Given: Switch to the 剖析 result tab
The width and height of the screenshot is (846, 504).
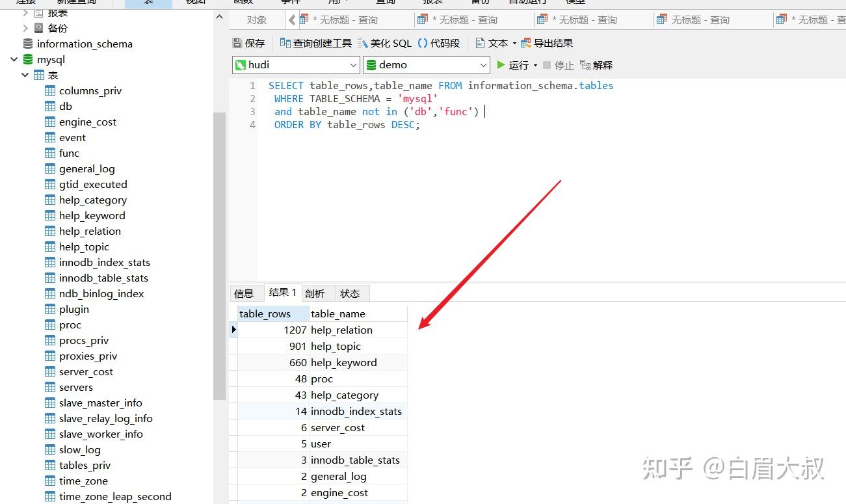Looking at the screenshot, I should coord(315,293).
